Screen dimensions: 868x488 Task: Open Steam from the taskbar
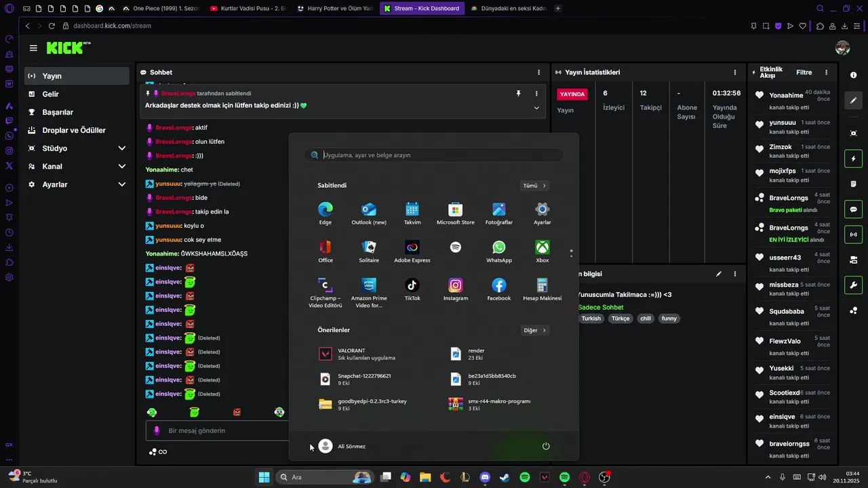(x=505, y=477)
